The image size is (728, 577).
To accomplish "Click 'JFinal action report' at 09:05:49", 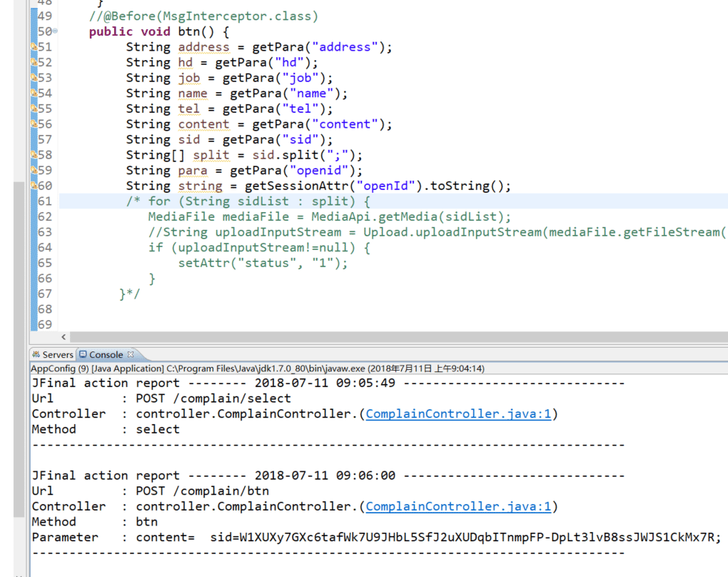I will click(106, 383).
